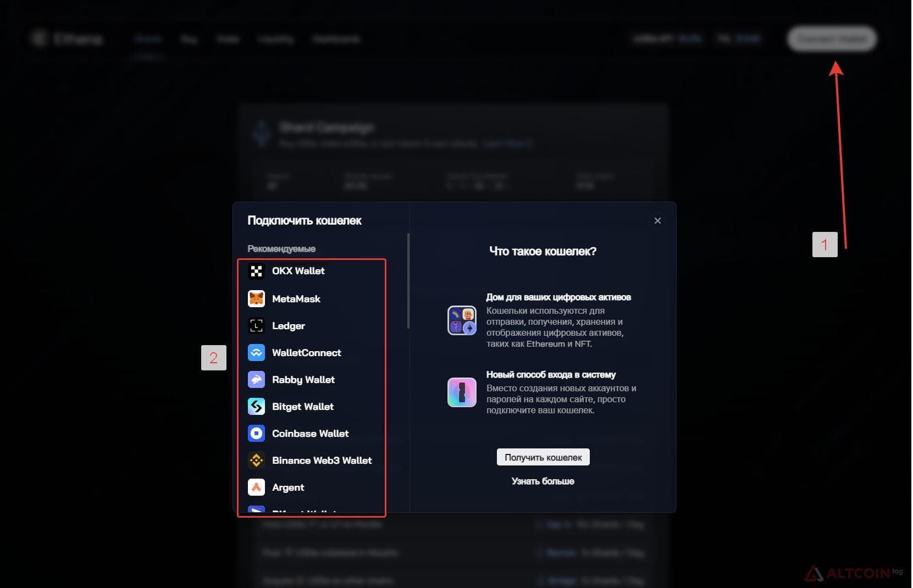The image size is (913, 588).
Task: Click the blurred Connect Wallet button in header
Action: [x=832, y=38]
